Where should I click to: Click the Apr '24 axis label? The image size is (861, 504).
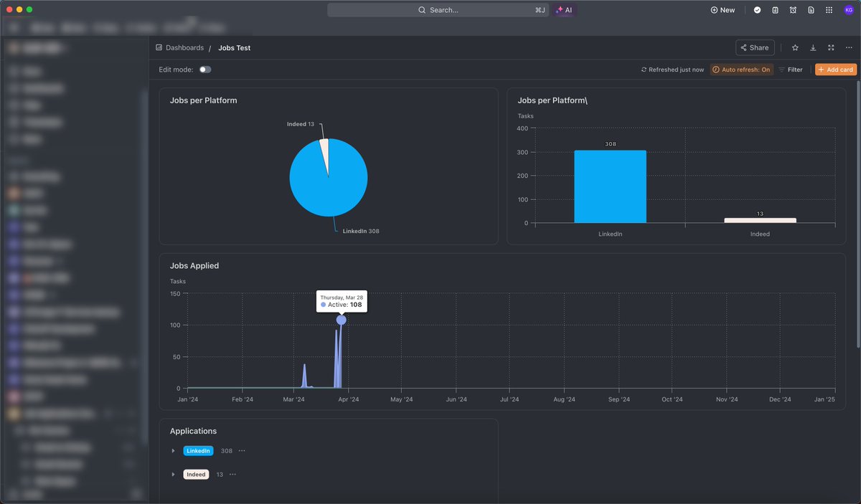[349, 400]
